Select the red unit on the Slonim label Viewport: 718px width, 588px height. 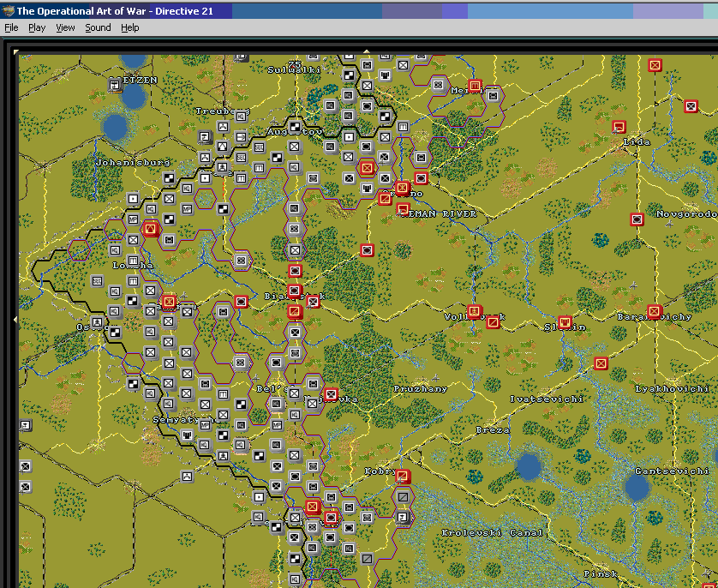tap(565, 322)
